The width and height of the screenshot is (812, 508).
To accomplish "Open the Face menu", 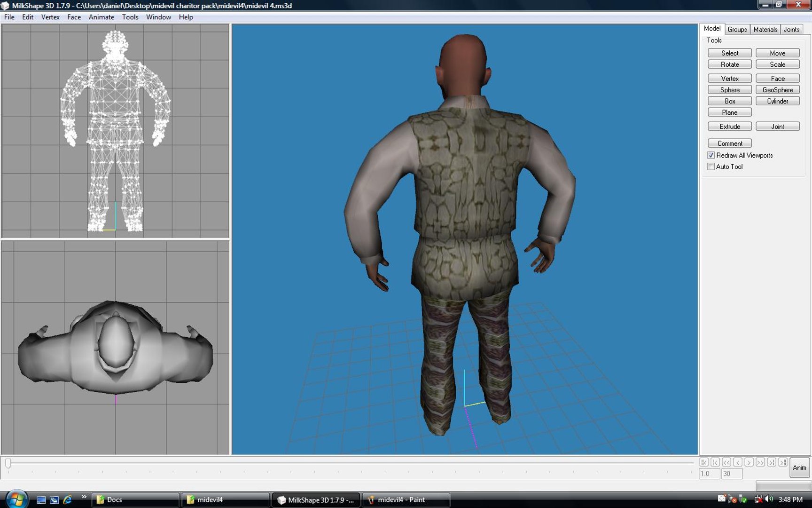I will tap(74, 17).
